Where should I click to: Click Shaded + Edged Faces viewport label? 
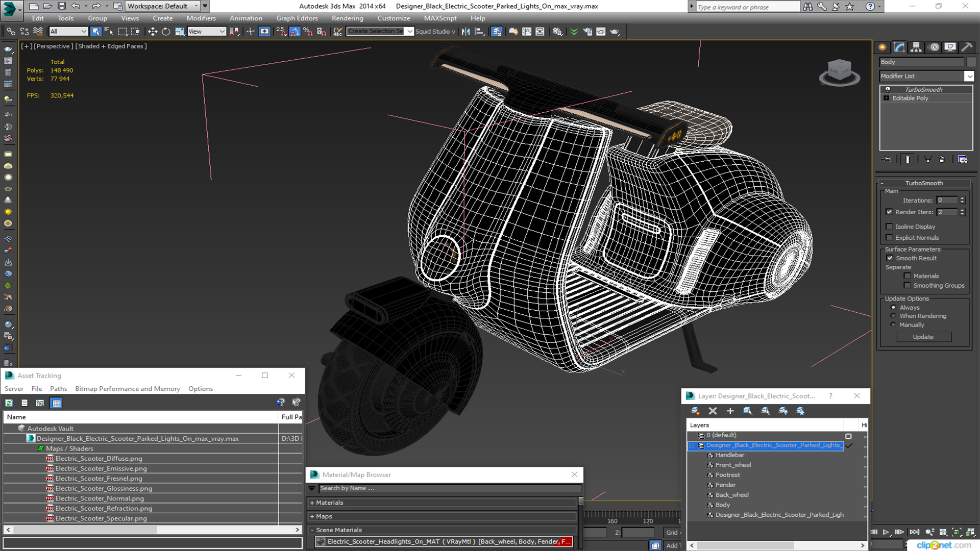click(x=111, y=46)
